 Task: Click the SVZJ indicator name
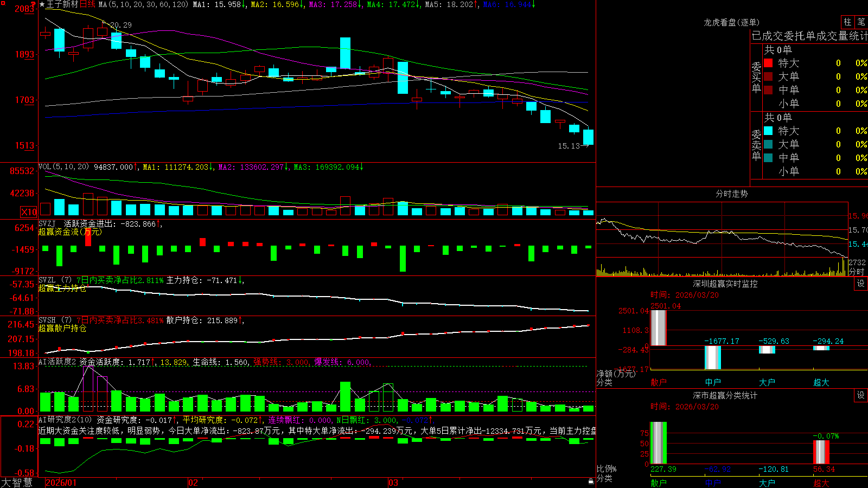(47, 223)
